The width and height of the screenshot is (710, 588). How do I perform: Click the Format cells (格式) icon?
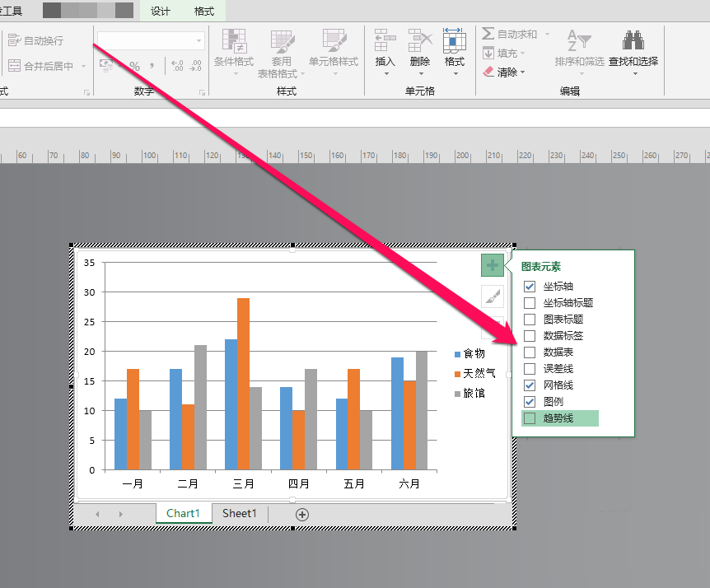pyautogui.click(x=455, y=40)
